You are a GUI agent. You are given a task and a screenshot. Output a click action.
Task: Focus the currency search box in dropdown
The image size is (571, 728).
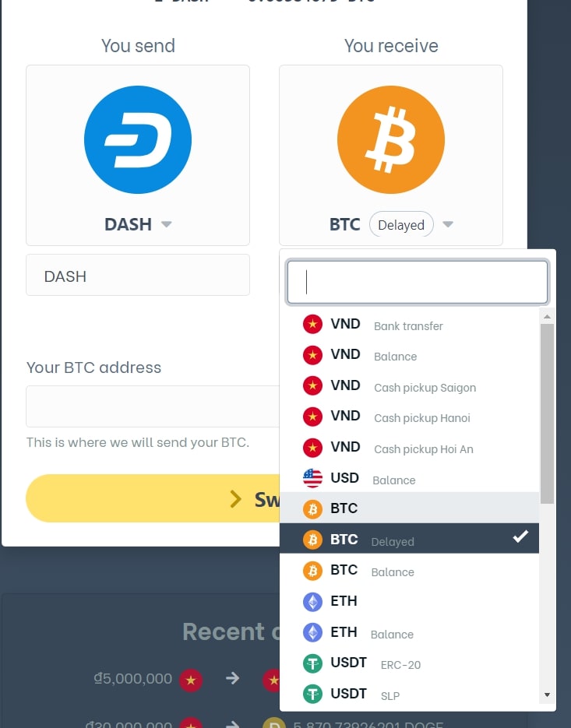coord(418,282)
